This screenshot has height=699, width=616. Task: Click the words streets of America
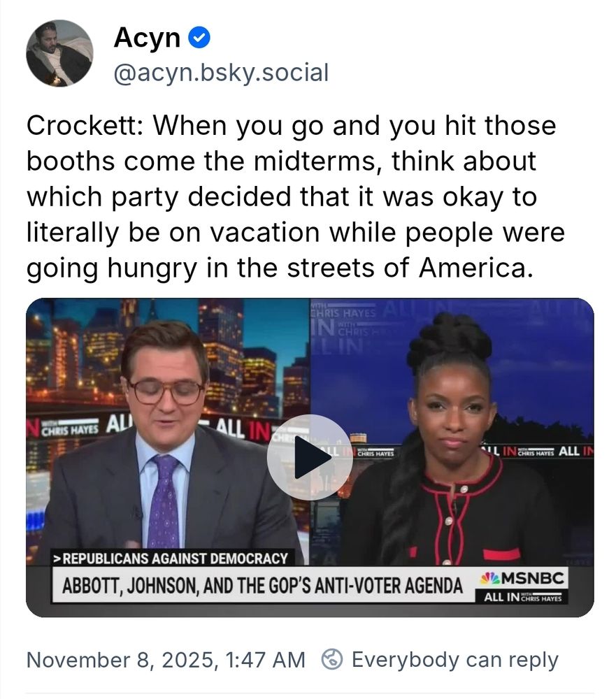point(410,268)
